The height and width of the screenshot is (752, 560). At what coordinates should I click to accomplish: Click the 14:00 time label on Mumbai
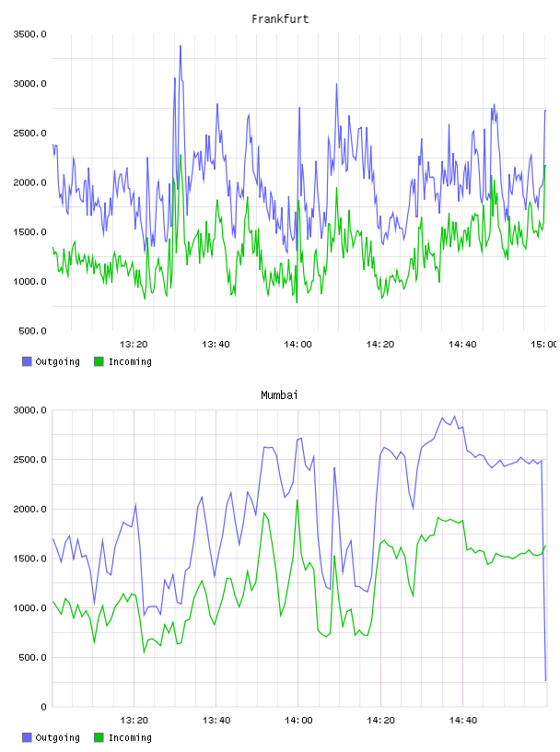298,720
